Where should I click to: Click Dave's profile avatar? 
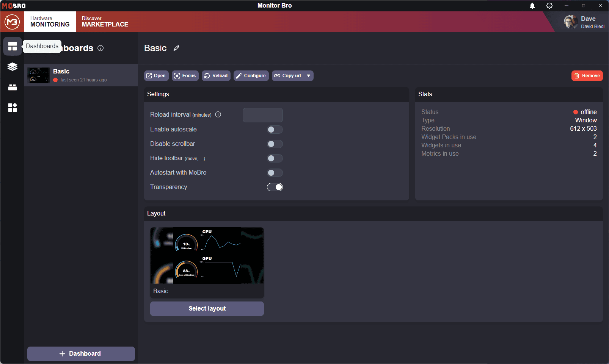[571, 22]
